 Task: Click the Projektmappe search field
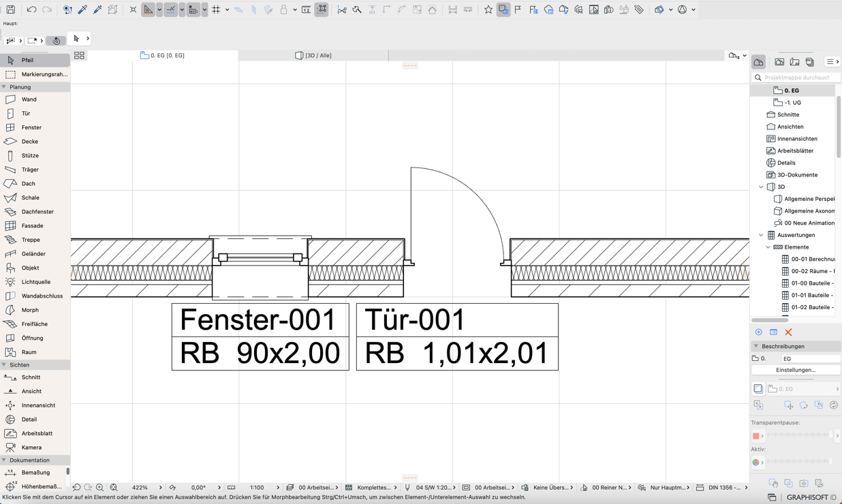point(796,78)
